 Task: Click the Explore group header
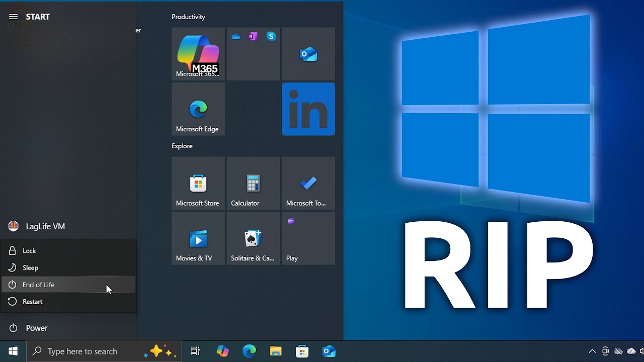coord(182,146)
